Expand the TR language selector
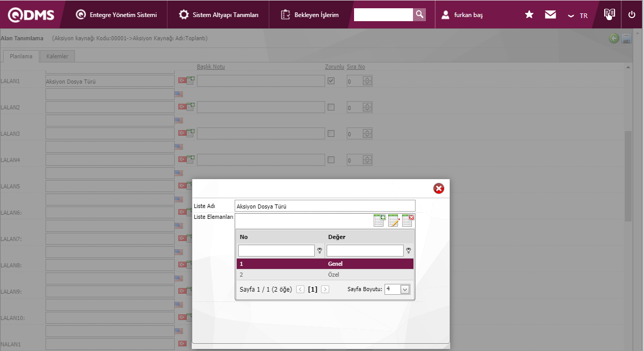The width and height of the screenshot is (644, 351). pyautogui.click(x=577, y=15)
